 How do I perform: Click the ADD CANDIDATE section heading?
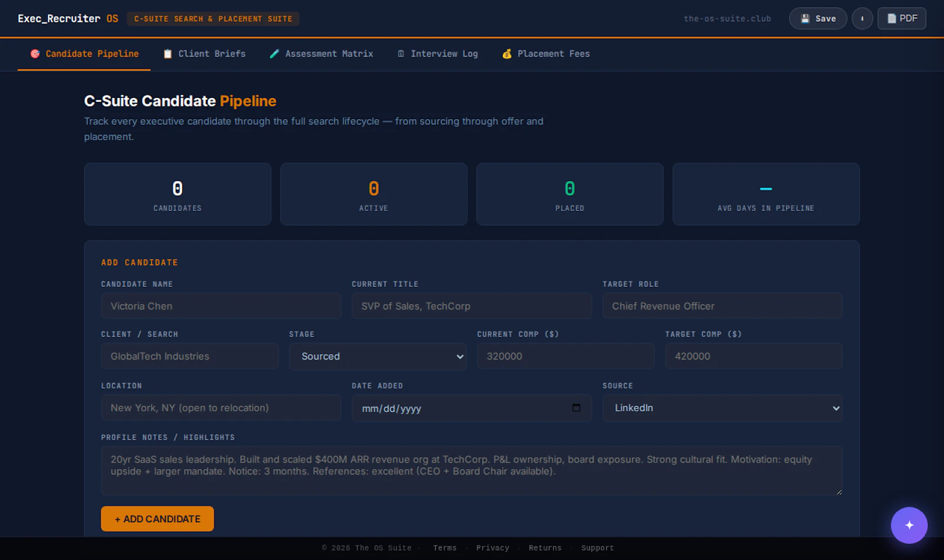point(139,262)
